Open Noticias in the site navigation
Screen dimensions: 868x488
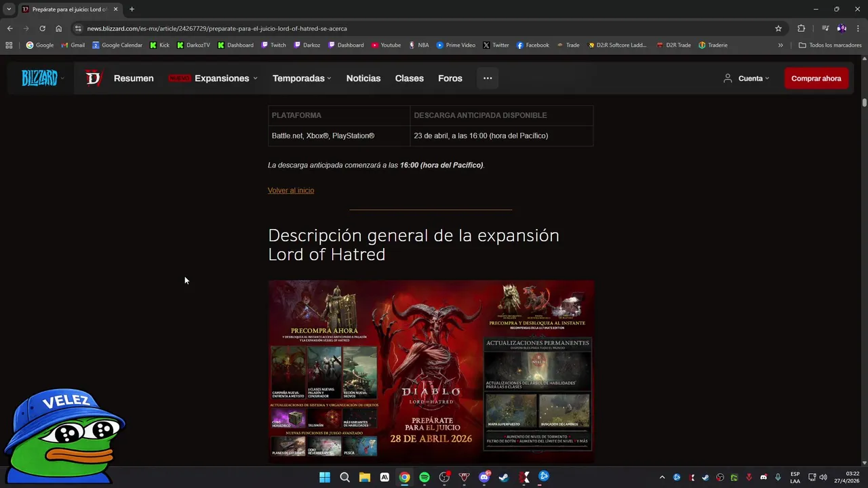coord(363,79)
